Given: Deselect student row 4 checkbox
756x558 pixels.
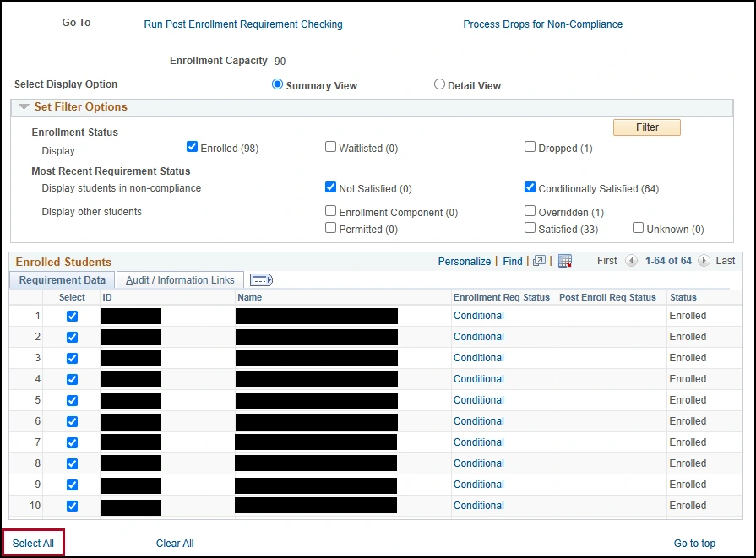Looking at the screenshot, I should coord(72,380).
